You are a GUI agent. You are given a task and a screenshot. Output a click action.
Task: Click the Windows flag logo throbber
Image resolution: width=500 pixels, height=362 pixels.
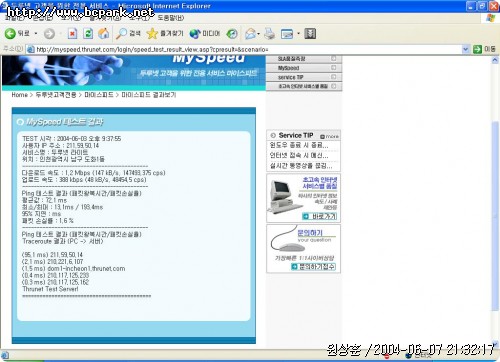490,18
